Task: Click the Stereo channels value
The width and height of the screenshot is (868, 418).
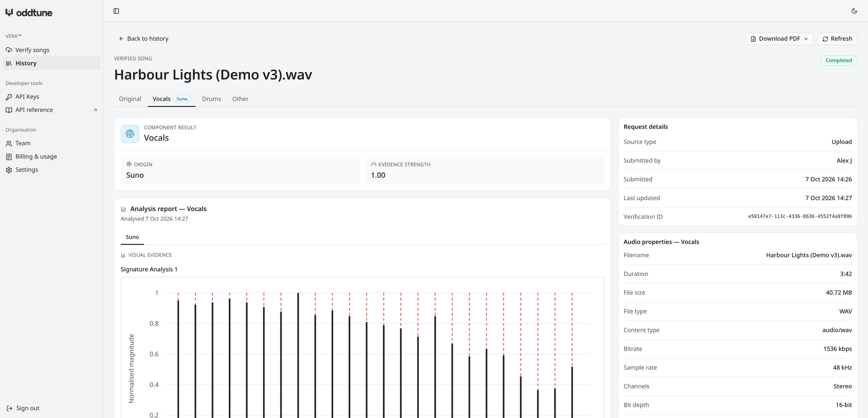Action: pyautogui.click(x=842, y=386)
